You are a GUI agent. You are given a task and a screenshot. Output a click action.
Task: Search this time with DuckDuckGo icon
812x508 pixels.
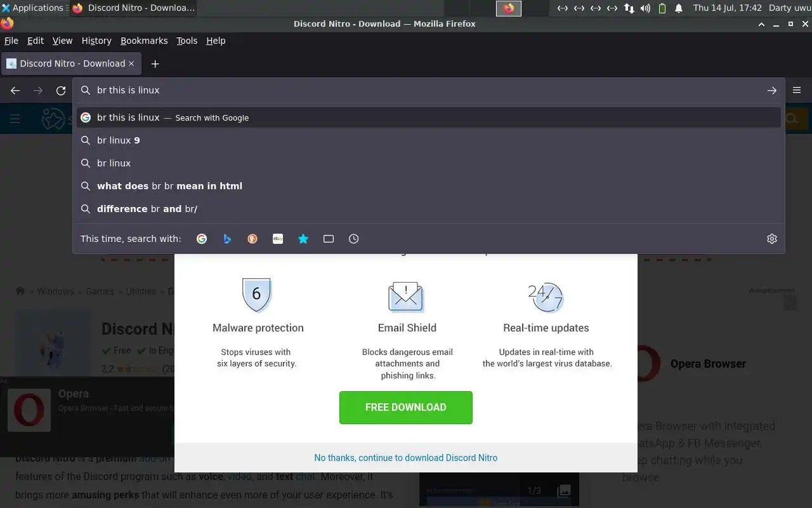(252, 239)
